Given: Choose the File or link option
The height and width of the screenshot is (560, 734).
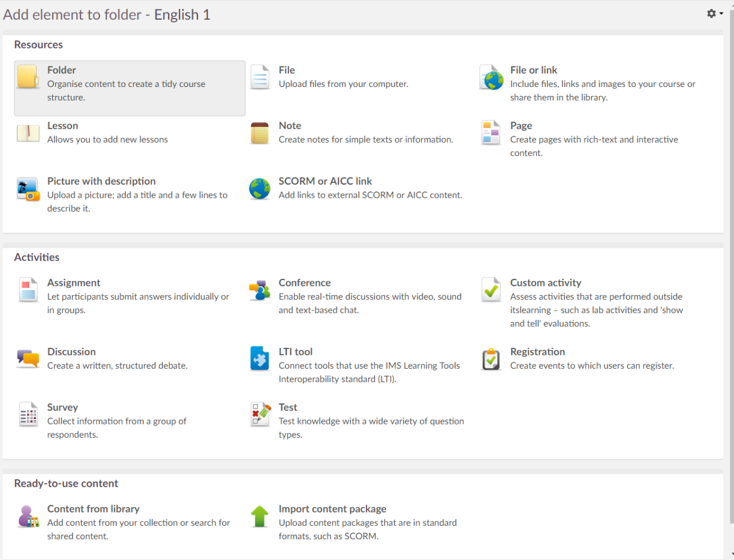Looking at the screenshot, I should (x=533, y=70).
